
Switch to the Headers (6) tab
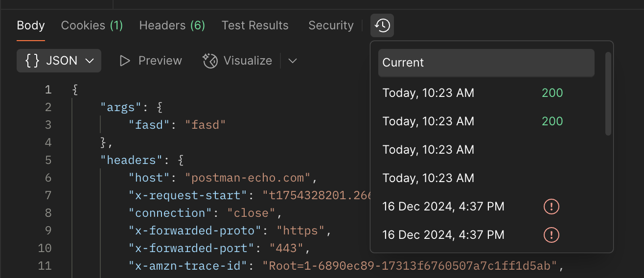coord(172,25)
